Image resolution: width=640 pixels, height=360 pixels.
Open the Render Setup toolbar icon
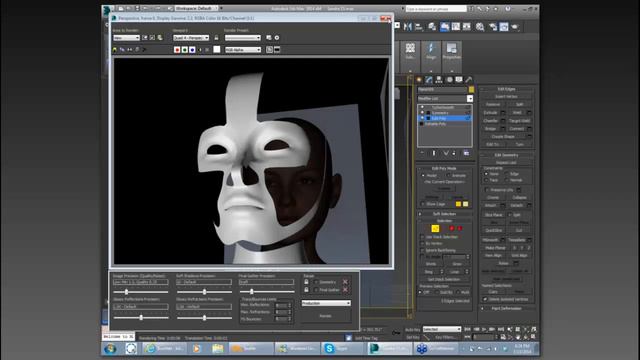[493, 27]
